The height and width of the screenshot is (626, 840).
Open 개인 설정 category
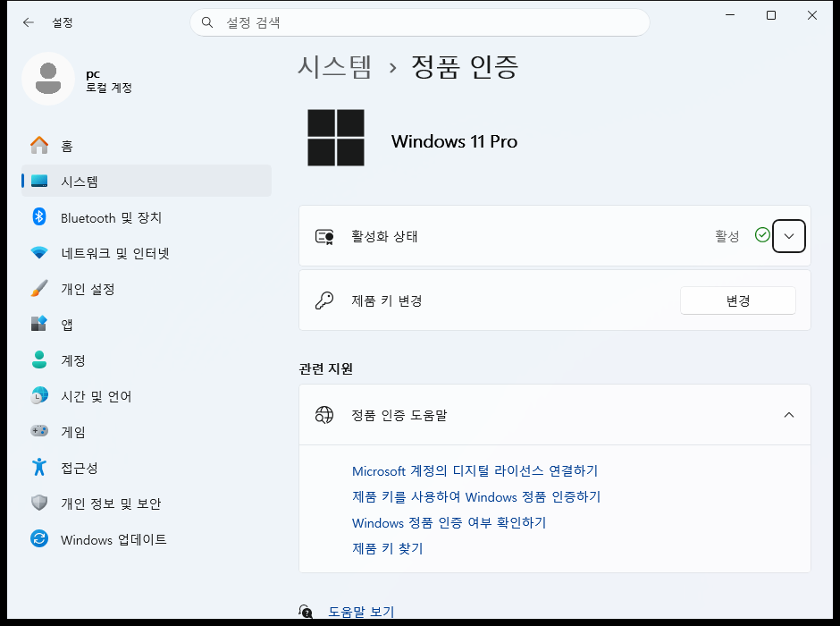pyautogui.click(x=147, y=288)
